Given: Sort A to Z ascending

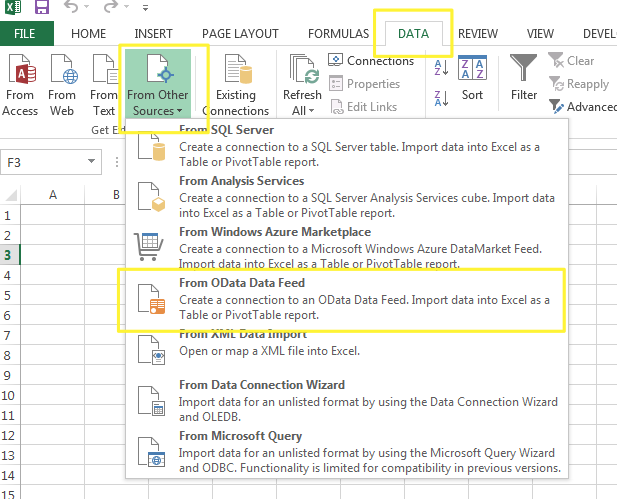Looking at the screenshot, I should pyautogui.click(x=442, y=67).
